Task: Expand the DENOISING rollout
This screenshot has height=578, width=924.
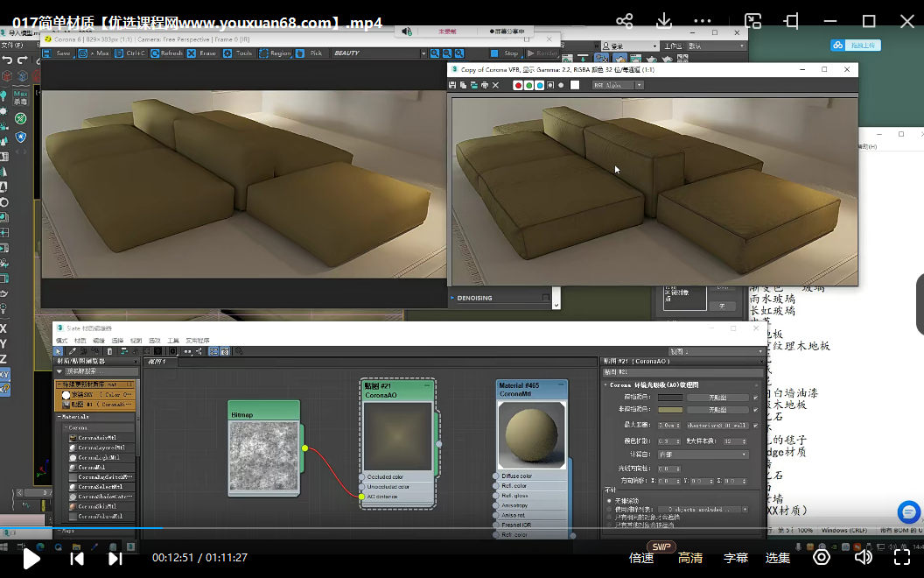Action: (x=452, y=298)
